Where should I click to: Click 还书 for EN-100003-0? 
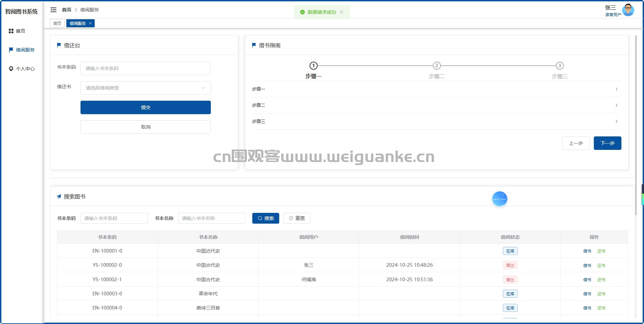click(x=601, y=294)
